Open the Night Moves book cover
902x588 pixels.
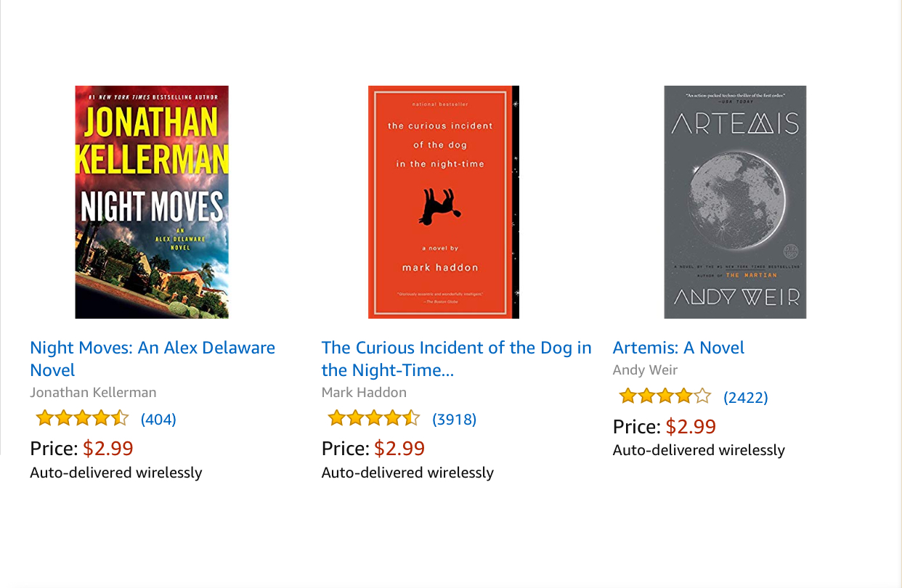tap(152, 202)
